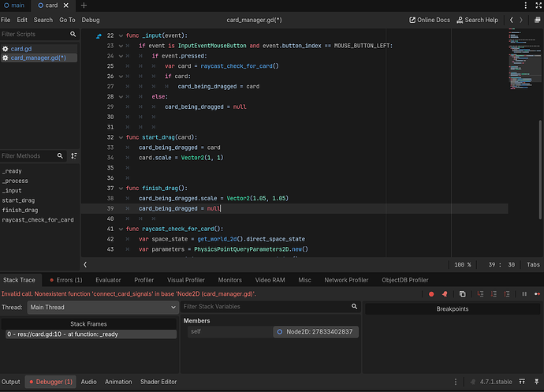
Task: Click the Step Over debugger icon
Action: point(494,294)
